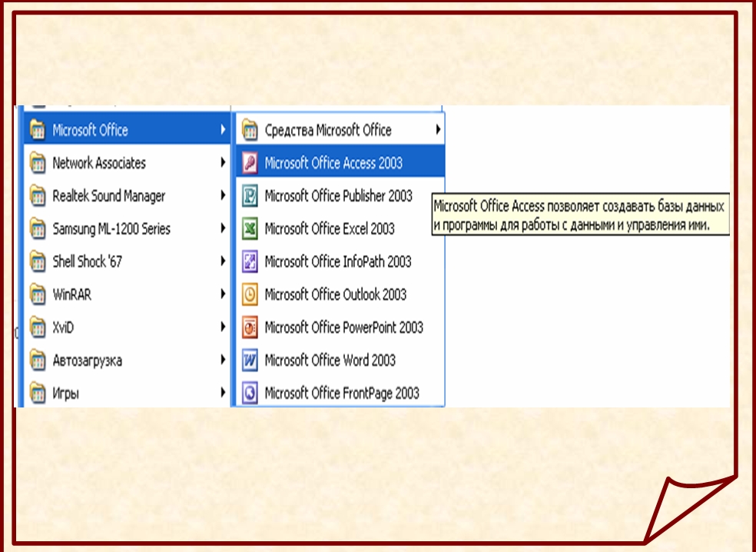Expand the Автозагрузка submenu arrow
The height and width of the screenshot is (552, 756).
click(223, 360)
